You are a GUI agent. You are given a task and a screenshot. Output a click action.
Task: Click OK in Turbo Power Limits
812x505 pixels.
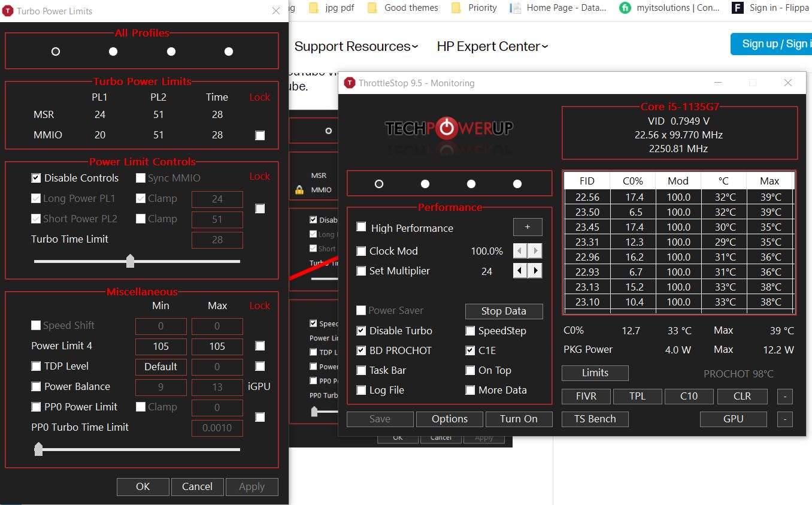click(143, 486)
